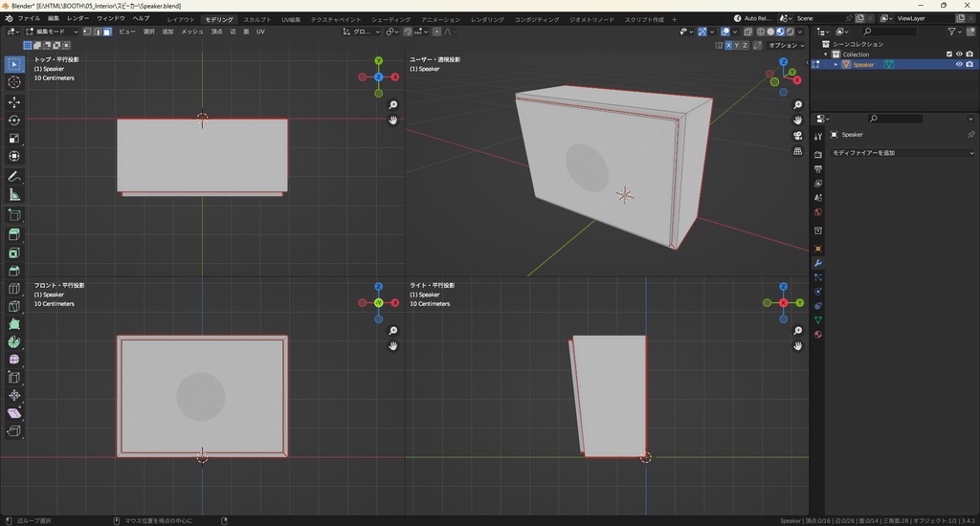Toggle Collection exclude checkbox in outliner
980x526 pixels.
point(948,55)
